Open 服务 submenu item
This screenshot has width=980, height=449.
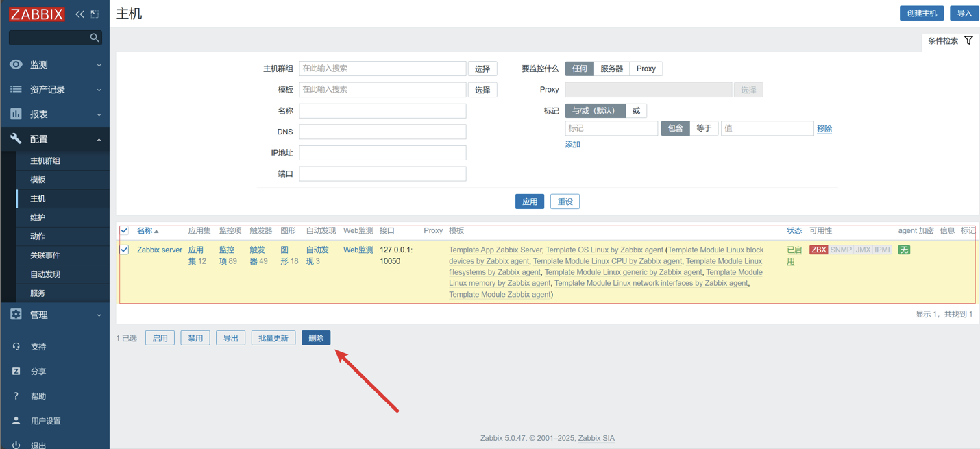pos(38,293)
